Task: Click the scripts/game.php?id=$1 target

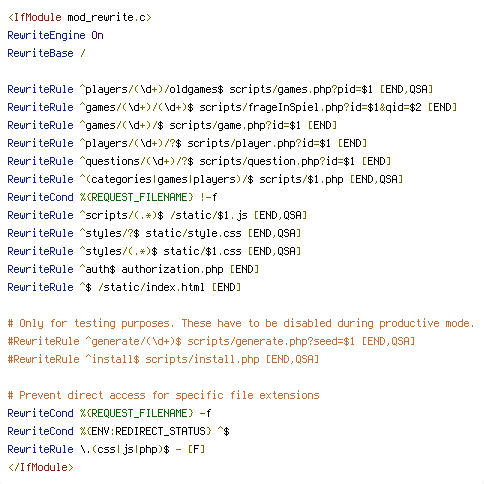Action: coord(235,125)
